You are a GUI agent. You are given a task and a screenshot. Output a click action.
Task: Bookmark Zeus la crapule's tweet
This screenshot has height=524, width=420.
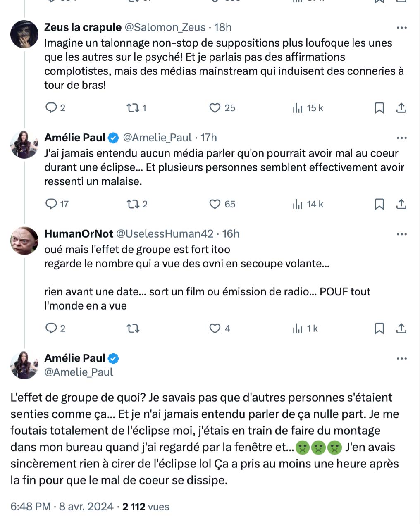tap(379, 108)
